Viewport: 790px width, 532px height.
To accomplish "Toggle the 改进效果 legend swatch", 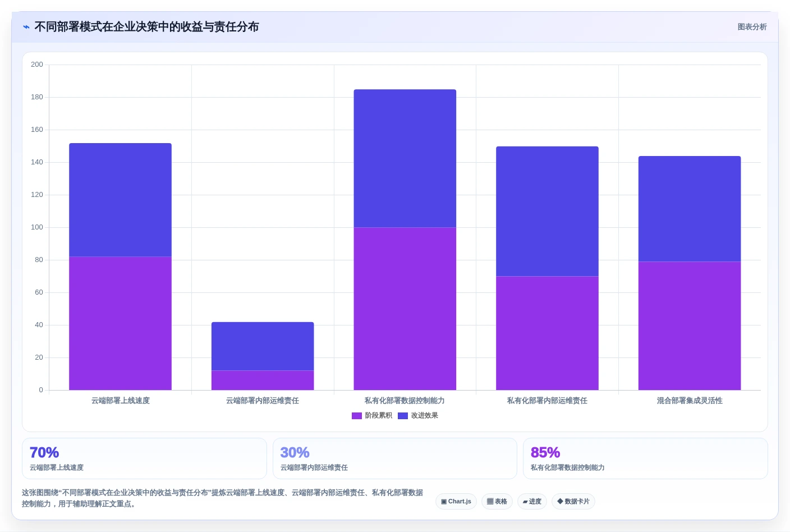I will tap(403, 416).
